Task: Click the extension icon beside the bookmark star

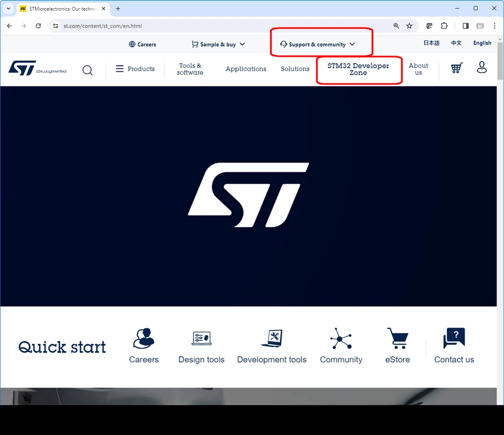Action: pyautogui.click(x=429, y=26)
